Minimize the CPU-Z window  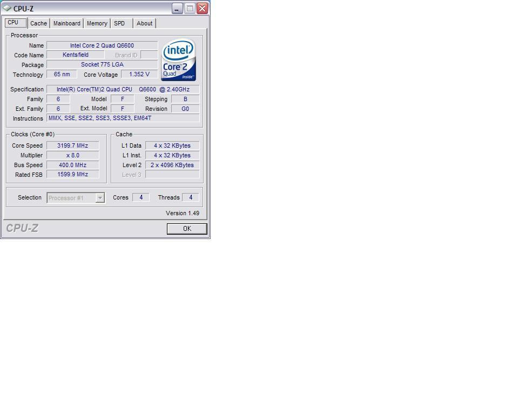pyautogui.click(x=177, y=8)
